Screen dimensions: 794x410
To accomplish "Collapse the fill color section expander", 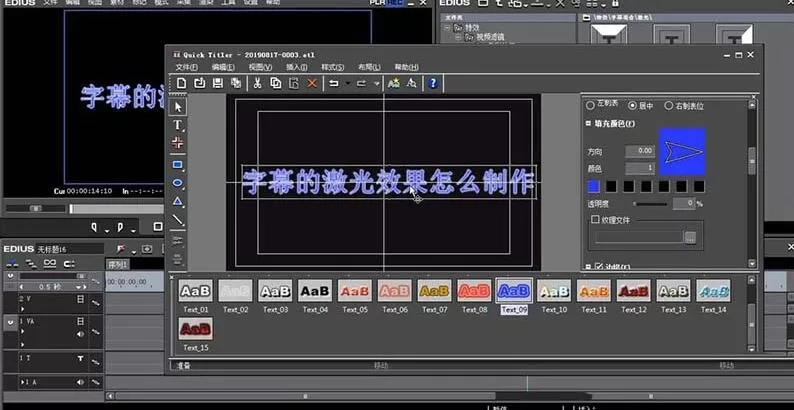I will (588, 123).
